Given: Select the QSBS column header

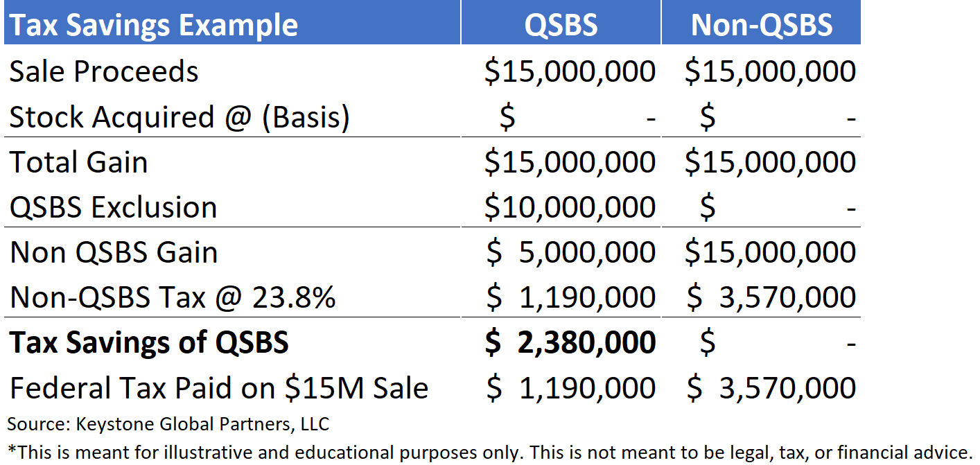Looking at the screenshot, I should (x=561, y=26).
